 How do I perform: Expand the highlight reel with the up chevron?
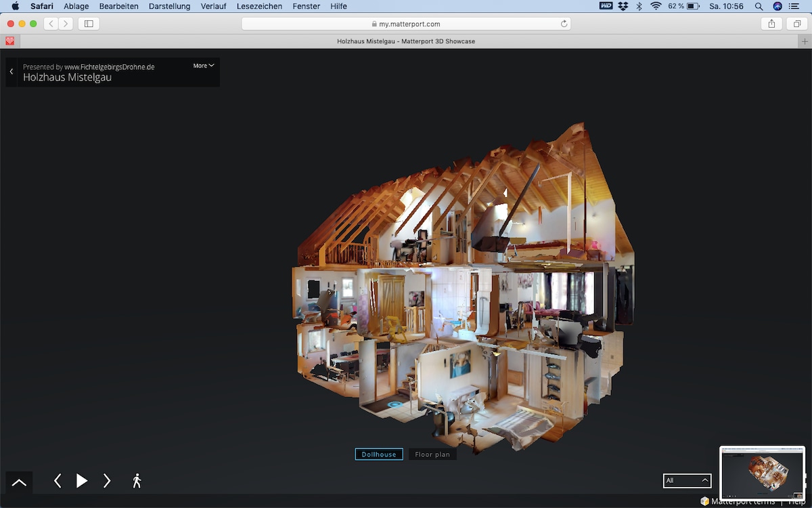pos(19,483)
